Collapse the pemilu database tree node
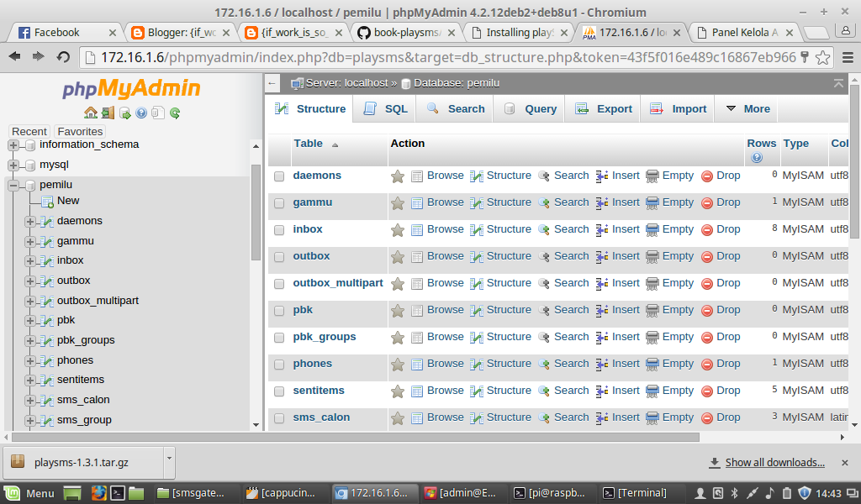Screen dimensions: 861x504 tap(12, 184)
